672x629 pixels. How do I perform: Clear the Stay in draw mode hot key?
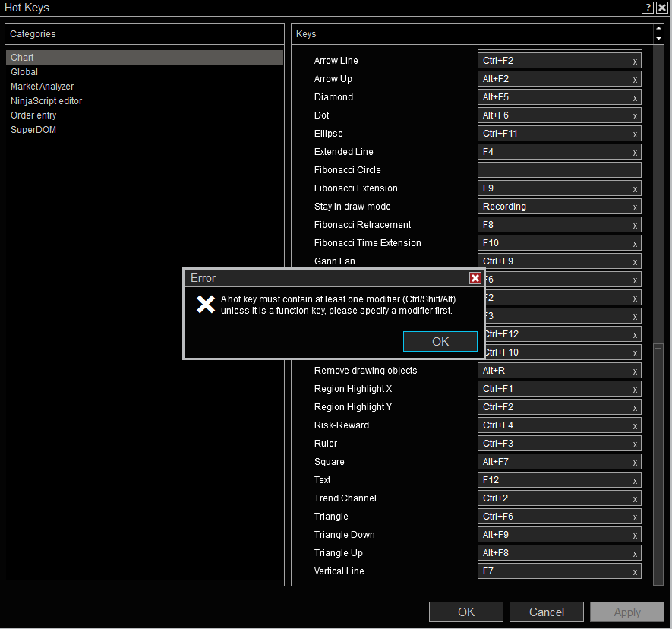pos(635,207)
